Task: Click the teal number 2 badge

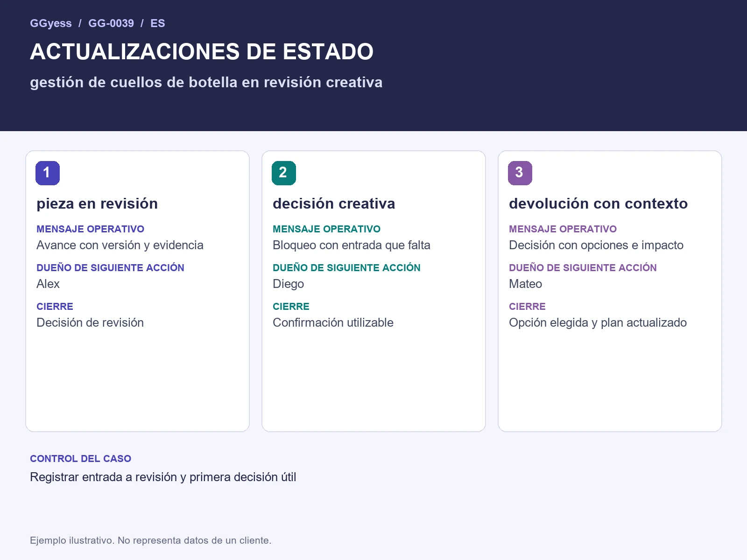Action: [x=284, y=173]
